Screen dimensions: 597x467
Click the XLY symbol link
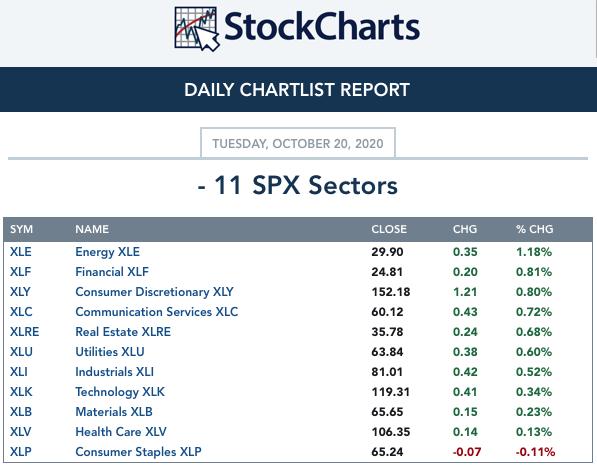20,292
